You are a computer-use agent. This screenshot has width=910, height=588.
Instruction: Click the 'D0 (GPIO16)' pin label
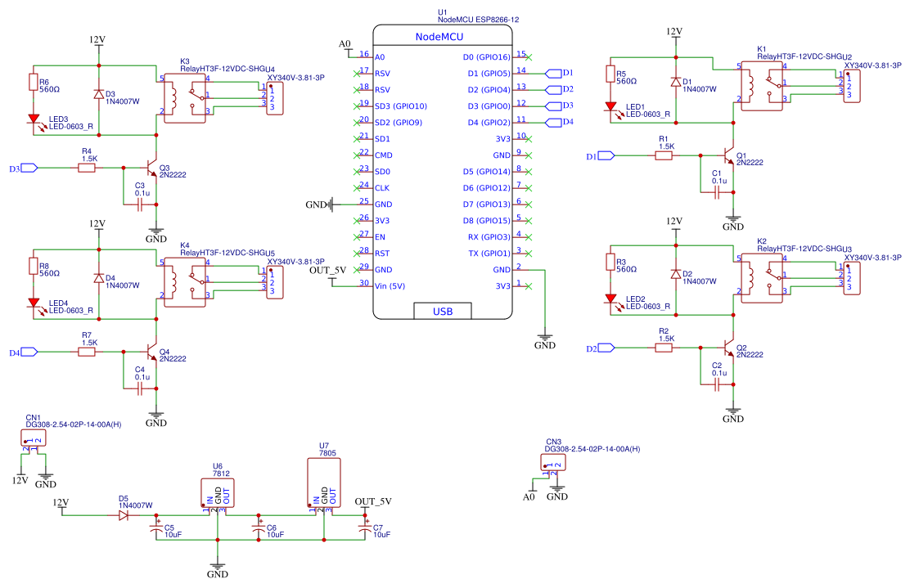(486, 56)
